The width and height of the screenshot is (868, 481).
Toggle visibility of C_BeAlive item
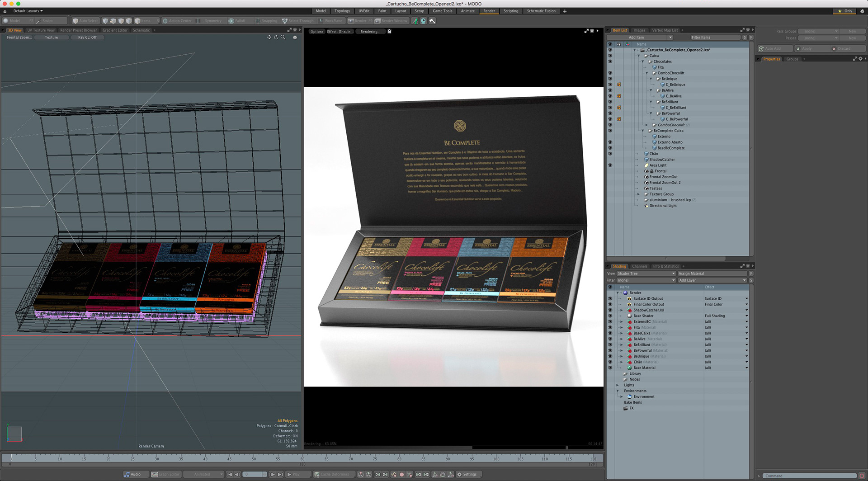click(x=610, y=96)
